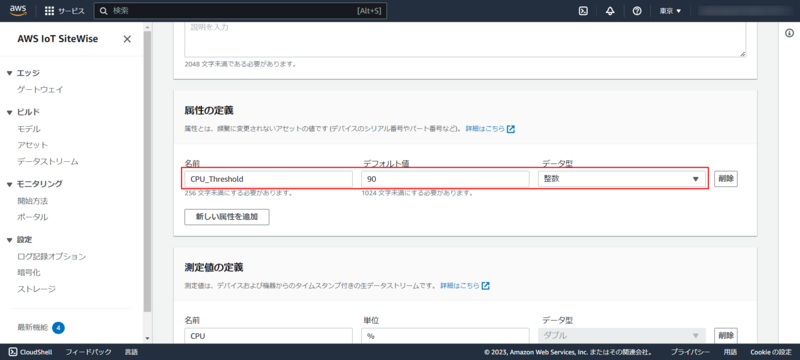Click the デフォルト値 field containing 90

click(445, 179)
